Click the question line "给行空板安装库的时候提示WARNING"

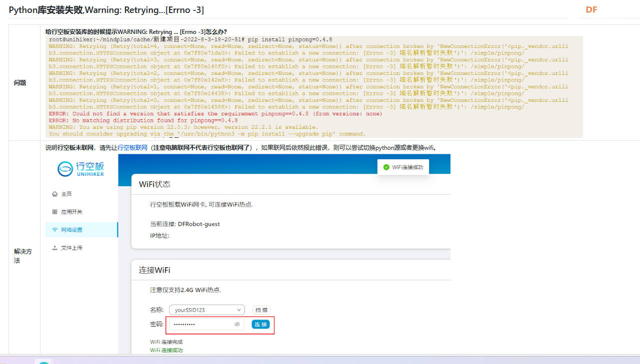pyautogui.click(x=136, y=32)
